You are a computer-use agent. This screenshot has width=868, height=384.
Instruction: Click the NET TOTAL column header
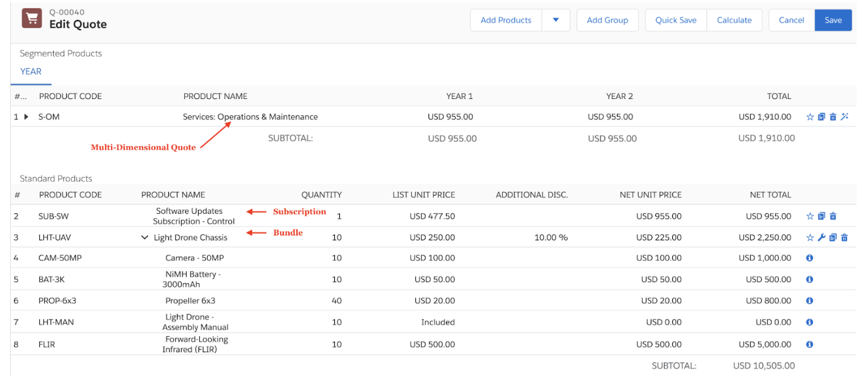click(770, 195)
